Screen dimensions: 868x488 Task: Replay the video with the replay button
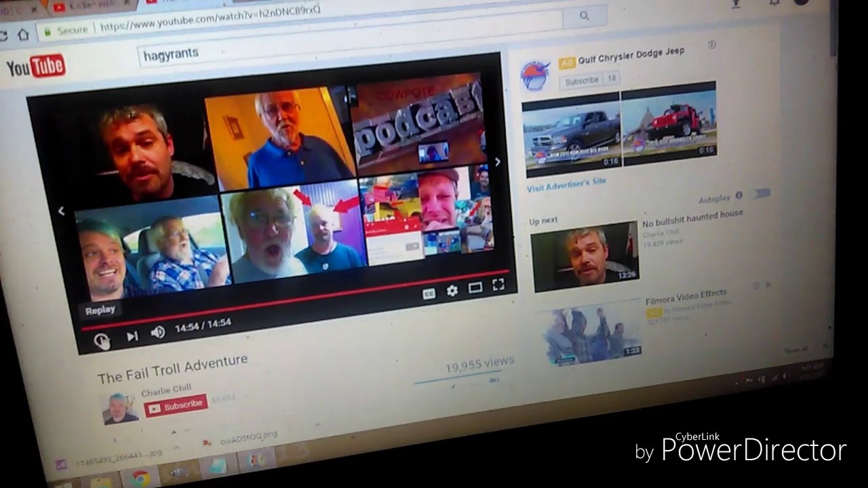pos(101,340)
